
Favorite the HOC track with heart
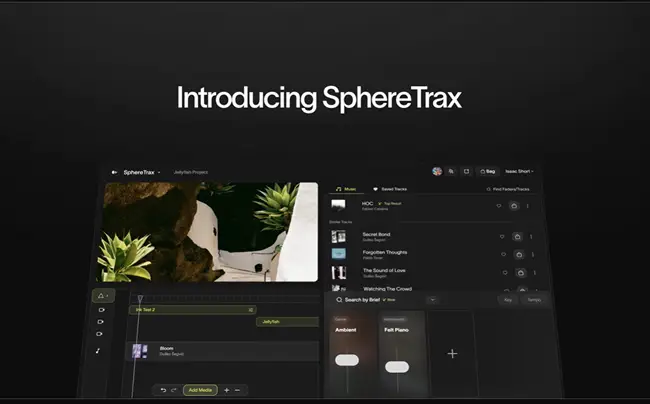pos(499,206)
